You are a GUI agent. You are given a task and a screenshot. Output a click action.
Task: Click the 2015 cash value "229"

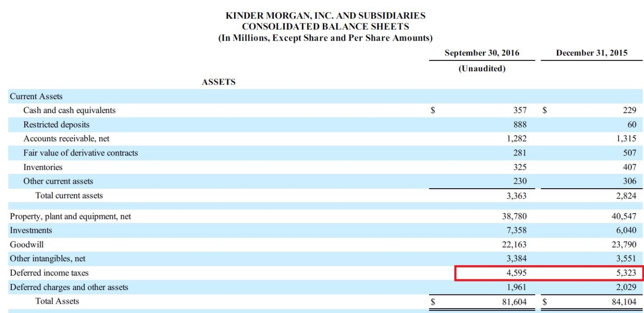point(630,110)
